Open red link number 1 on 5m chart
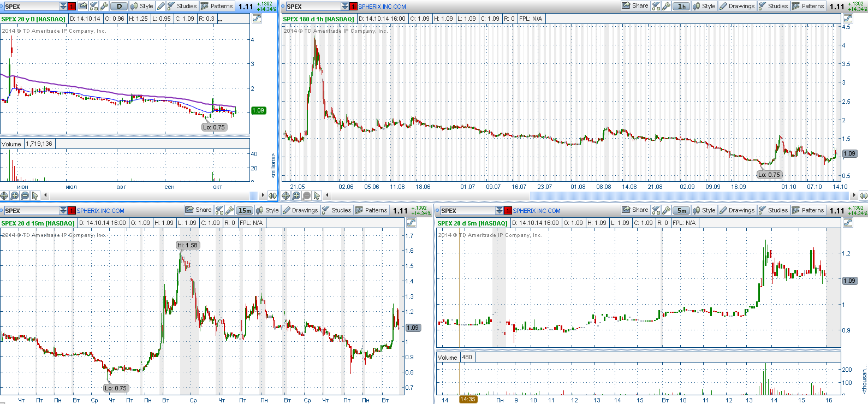The image size is (868, 404). pyautogui.click(x=508, y=211)
